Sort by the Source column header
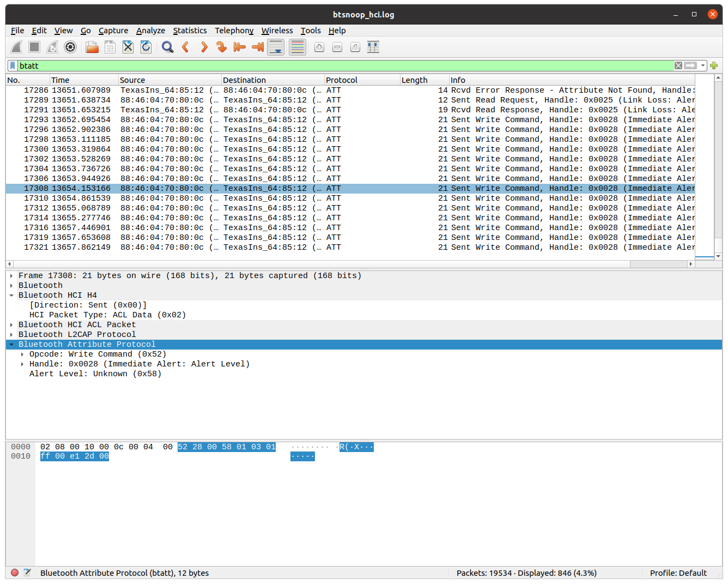Viewport: 728px width, 584px height. [x=170, y=80]
